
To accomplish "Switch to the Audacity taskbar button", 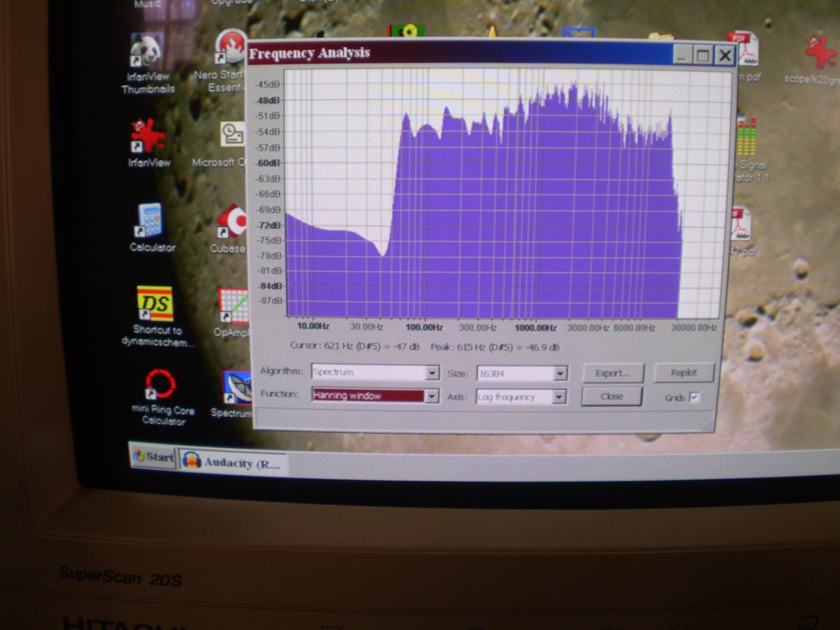I will [233, 463].
